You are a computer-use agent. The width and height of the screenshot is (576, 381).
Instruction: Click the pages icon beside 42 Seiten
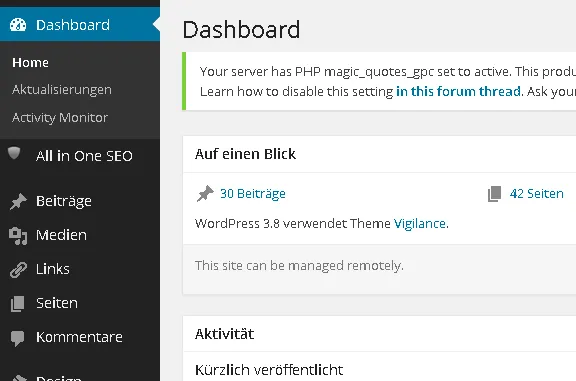(x=494, y=194)
